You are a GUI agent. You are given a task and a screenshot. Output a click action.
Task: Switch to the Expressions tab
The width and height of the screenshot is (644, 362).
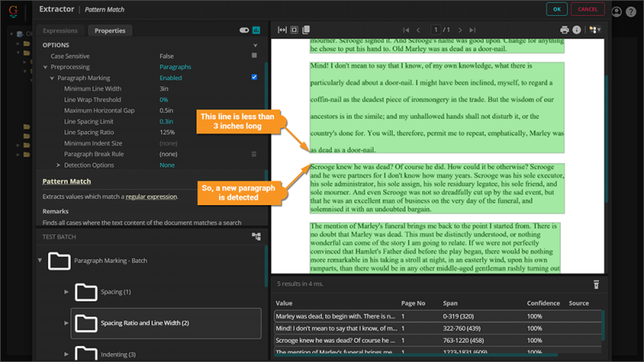click(x=60, y=31)
